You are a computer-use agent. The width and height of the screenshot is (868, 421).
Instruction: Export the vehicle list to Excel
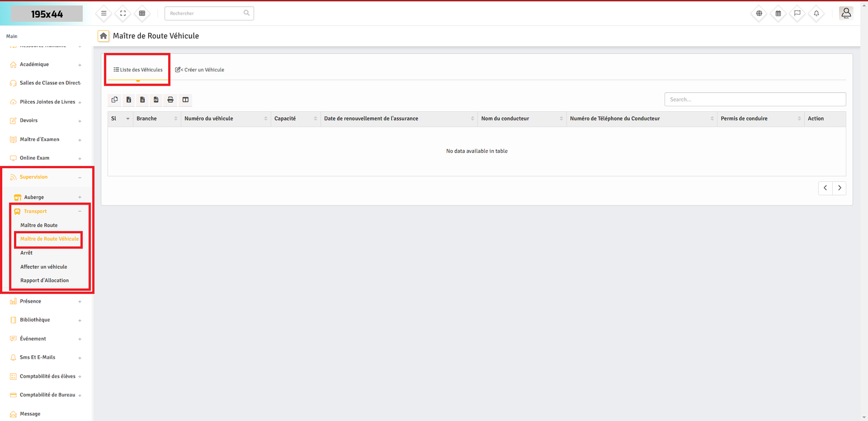click(129, 100)
